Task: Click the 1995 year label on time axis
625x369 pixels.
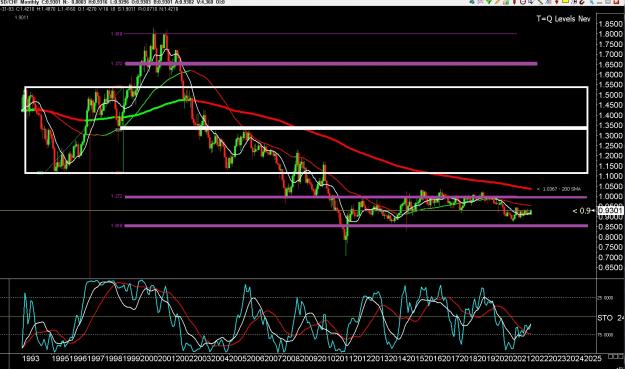Action: click(x=61, y=359)
